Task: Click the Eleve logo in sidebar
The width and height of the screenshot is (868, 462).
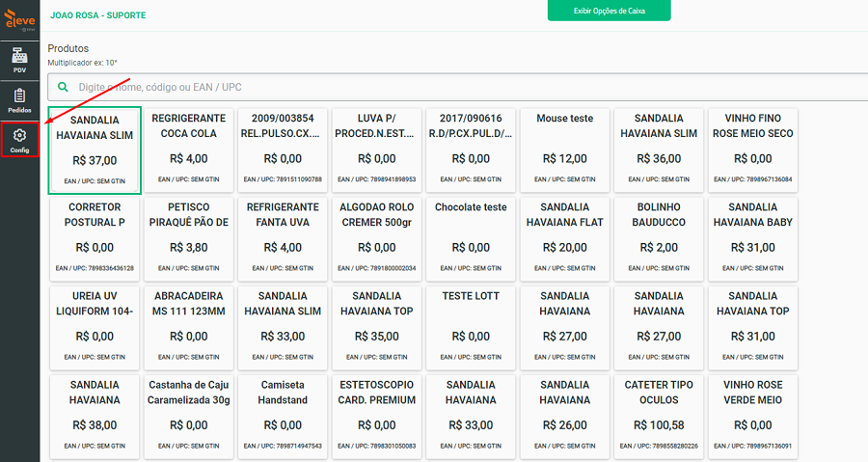Action: point(19,18)
